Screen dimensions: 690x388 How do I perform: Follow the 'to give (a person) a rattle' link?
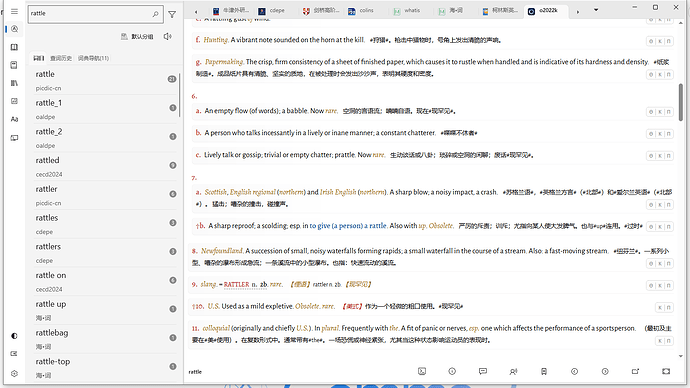tap(348, 226)
